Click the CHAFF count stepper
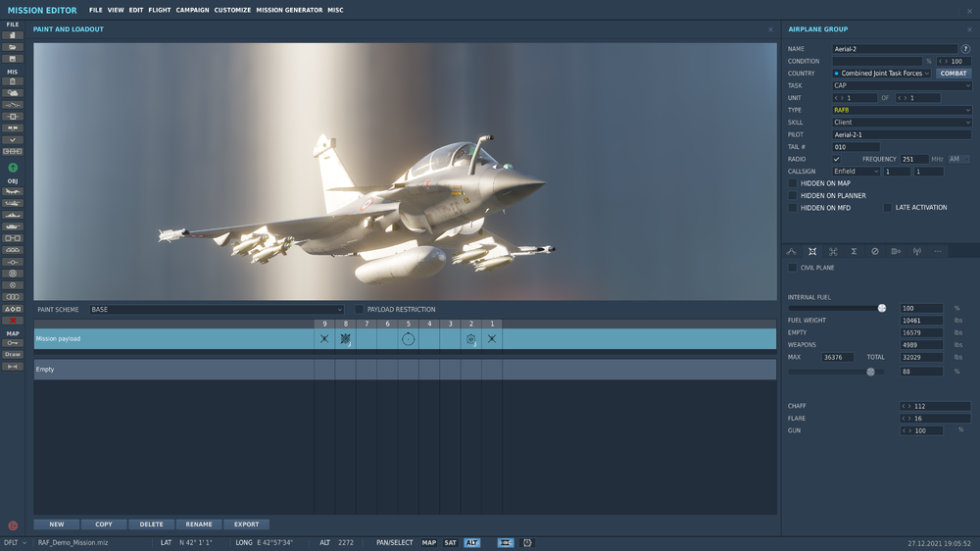The width and height of the screenshot is (980, 551). [x=906, y=407]
